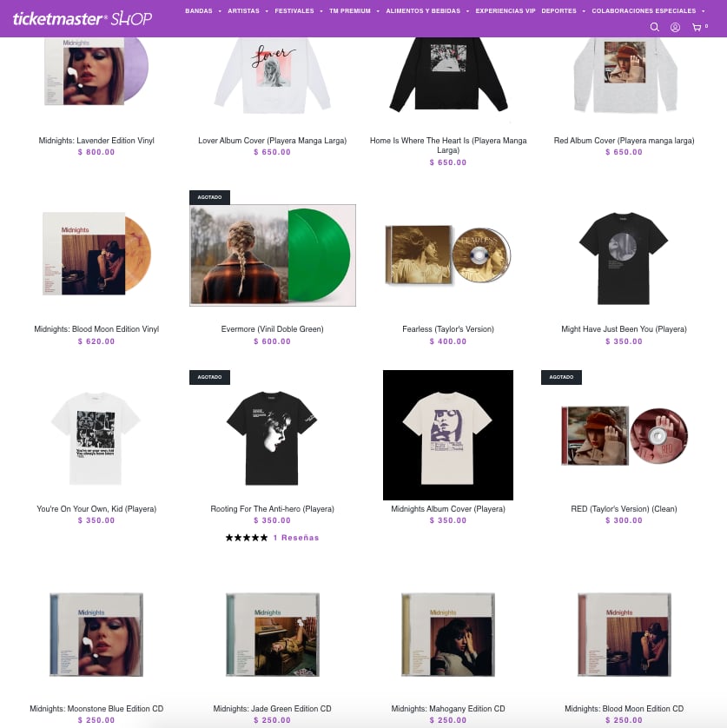This screenshot has width=727, height=728.
Task: Expand Colaboraciones Especiales menu
Action: [648, 10]
